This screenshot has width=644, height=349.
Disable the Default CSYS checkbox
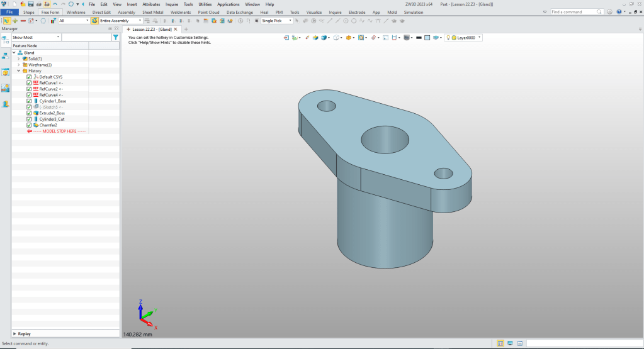[29, 77]
